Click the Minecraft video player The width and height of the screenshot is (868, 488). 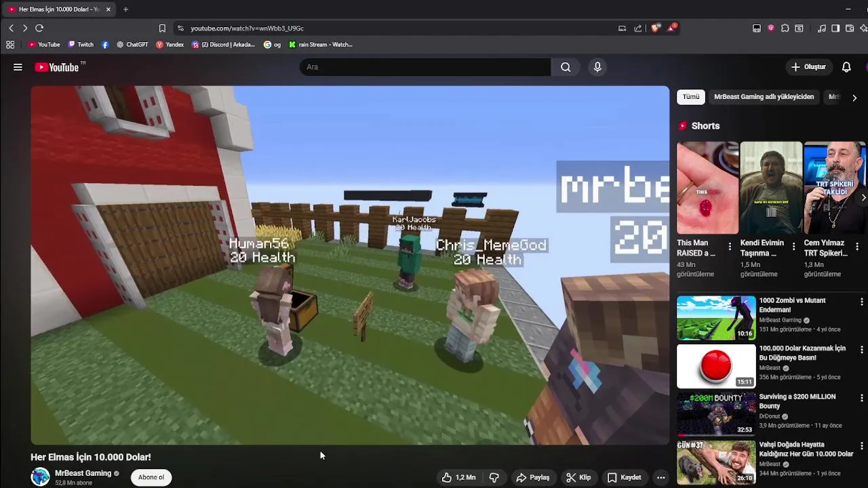[350, 265]
